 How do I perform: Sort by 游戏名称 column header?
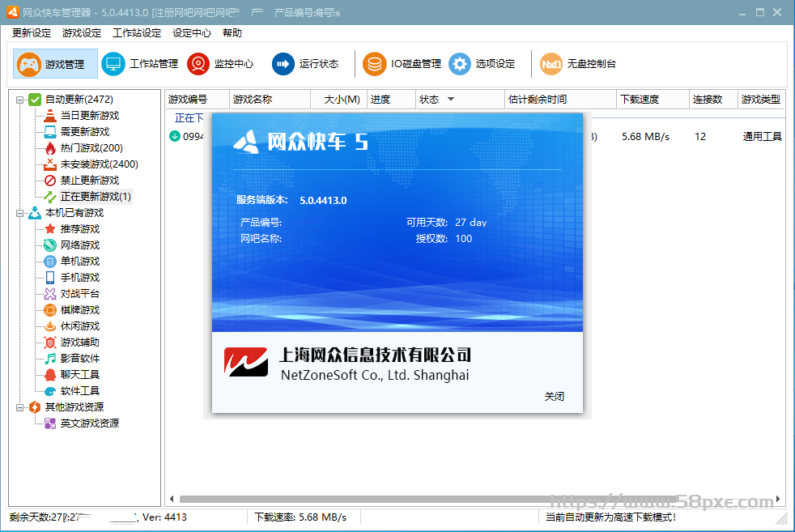(270, 100)
